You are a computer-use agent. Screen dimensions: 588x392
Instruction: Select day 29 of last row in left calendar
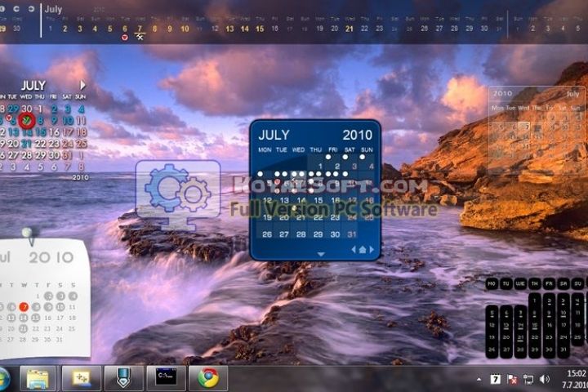(40, 155)
